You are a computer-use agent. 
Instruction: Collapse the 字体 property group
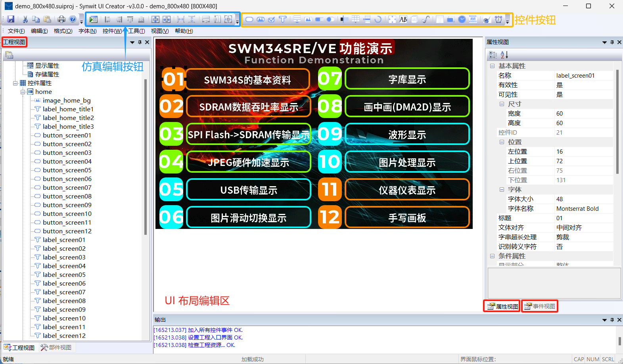click(502, 190)
